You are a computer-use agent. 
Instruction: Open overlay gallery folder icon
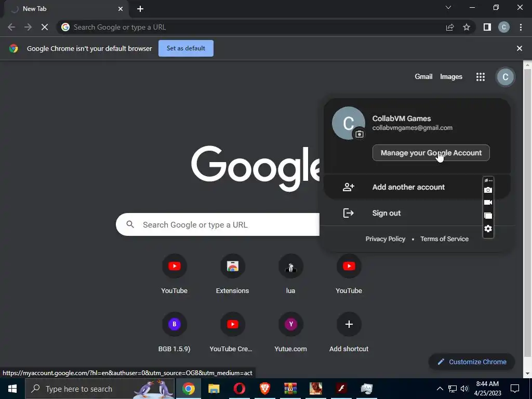click(x=488, y=216)
